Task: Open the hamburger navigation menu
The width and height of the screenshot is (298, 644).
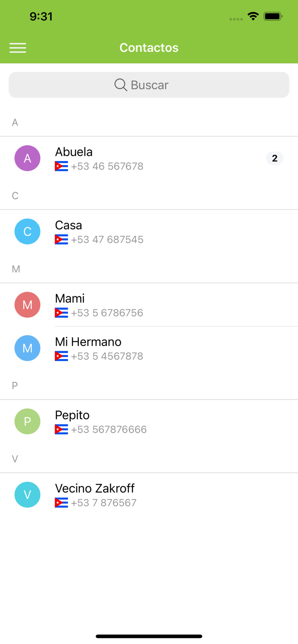Action: 18,48
